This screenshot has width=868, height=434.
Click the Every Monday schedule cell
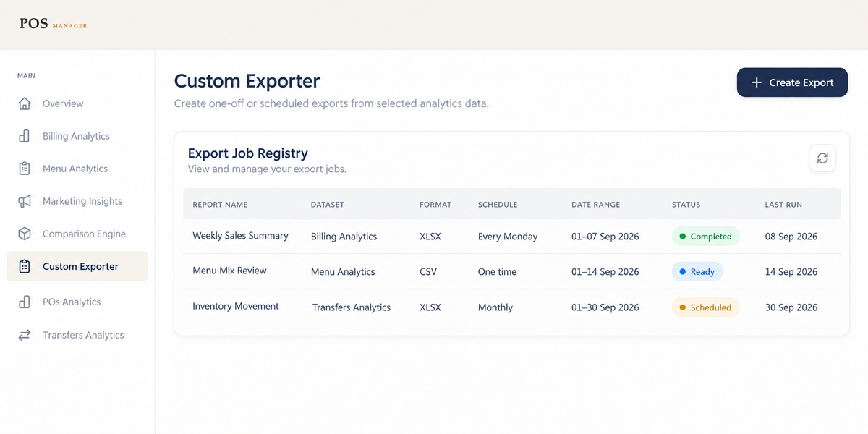click(508, 237)
